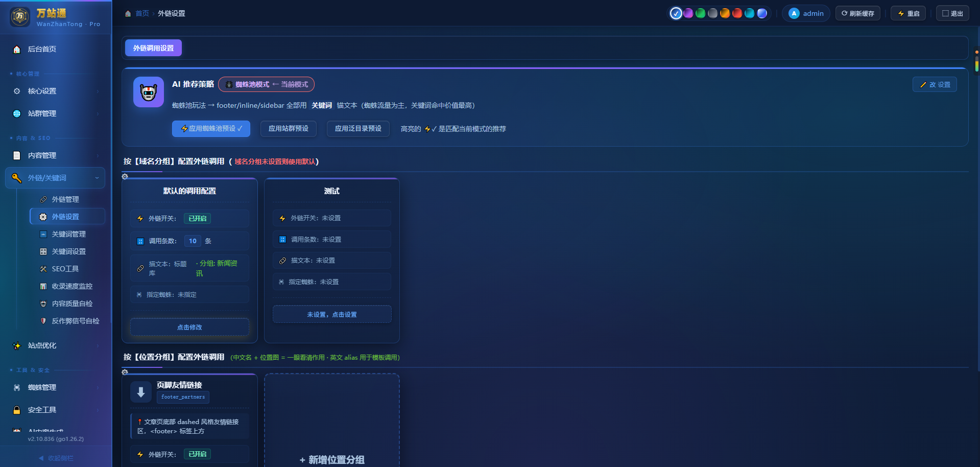Click the link icon beside 锚文本: 未设置
The image size is (980, 467).
282,261
